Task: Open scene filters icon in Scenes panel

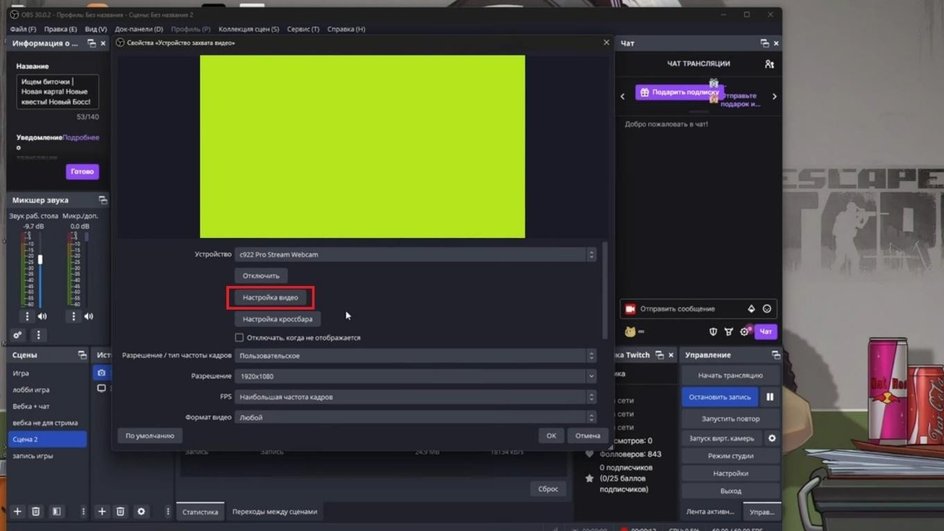Action: click(57, 511)
